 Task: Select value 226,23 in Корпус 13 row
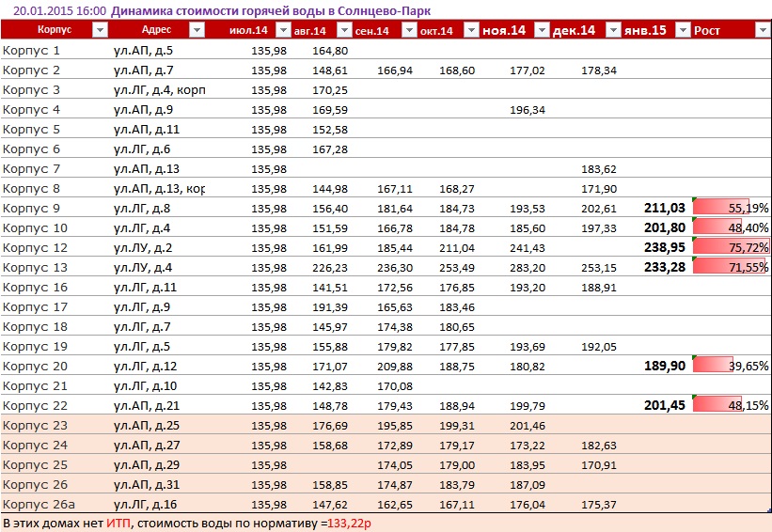tap(330, 268)
